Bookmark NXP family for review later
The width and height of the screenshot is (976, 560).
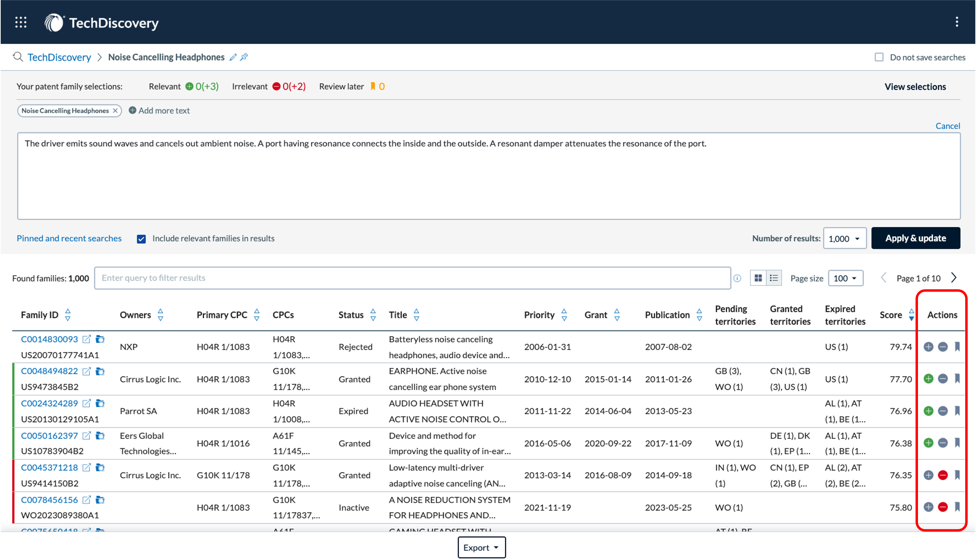pos(957,347)
